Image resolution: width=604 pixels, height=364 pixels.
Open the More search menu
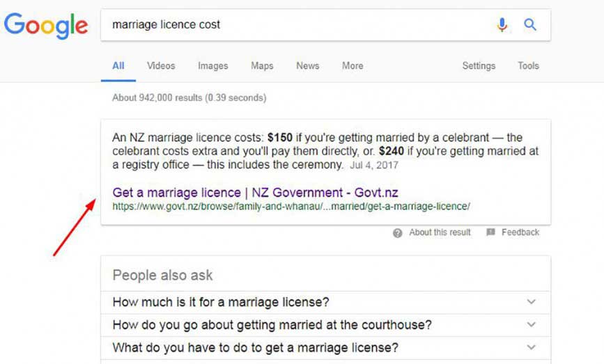coord(353,66)
